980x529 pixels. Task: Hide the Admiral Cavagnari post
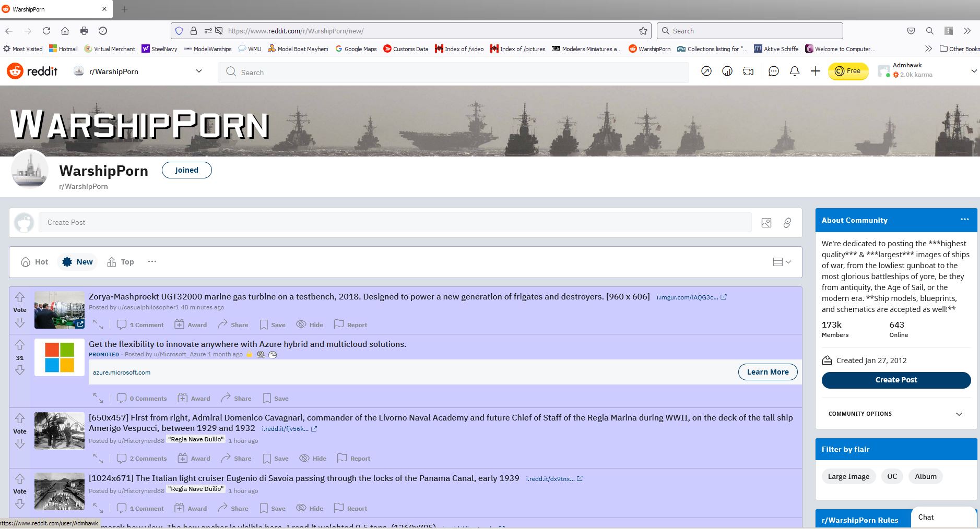[313, 459]
